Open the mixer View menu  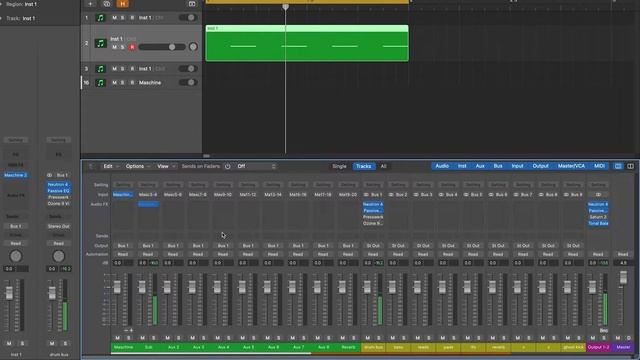point(166,166)
